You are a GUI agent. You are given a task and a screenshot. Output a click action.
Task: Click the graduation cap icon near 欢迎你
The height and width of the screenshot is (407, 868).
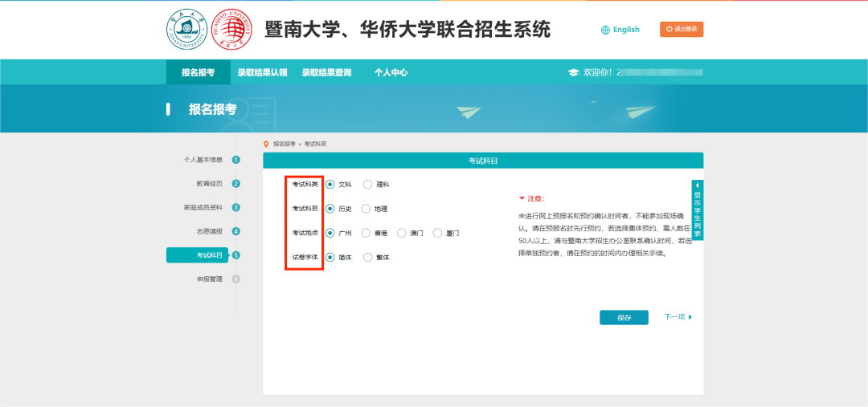(574, 72)
